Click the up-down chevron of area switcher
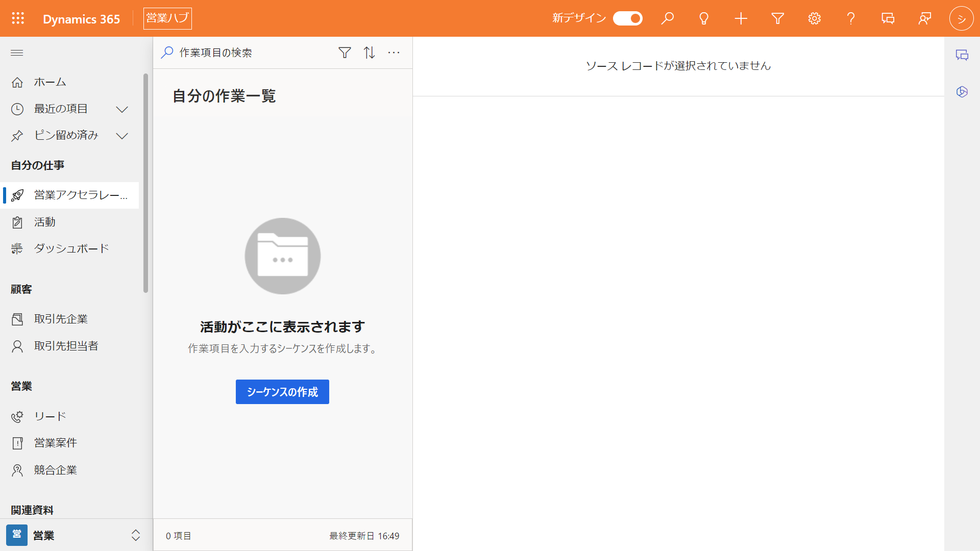The height and width of the screenshot is (551, 980). 135,535
